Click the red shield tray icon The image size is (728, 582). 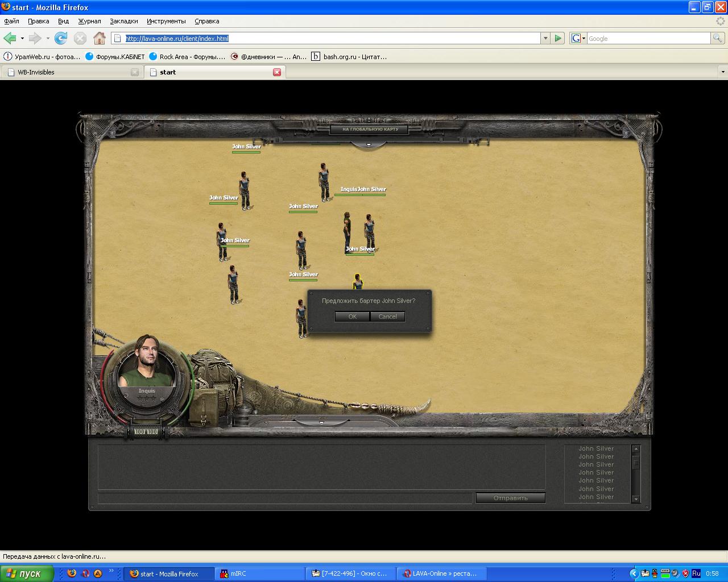click(x=685, y=573)
